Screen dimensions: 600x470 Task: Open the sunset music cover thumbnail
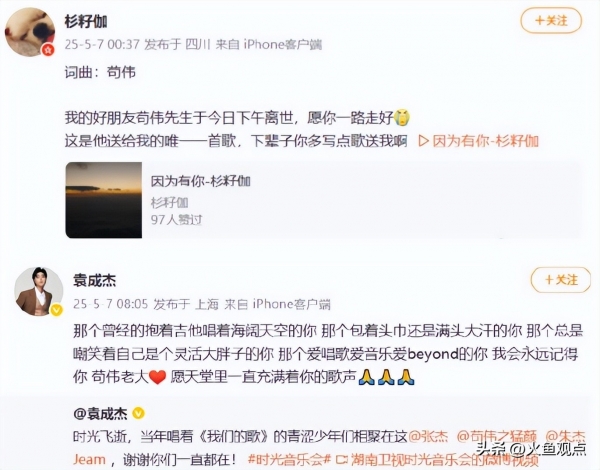104,200
